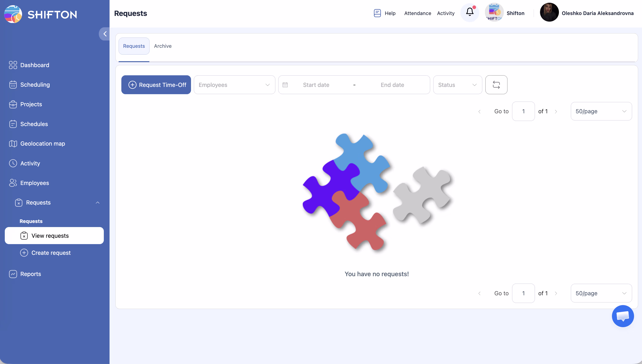642x364 pixels.
Task: Select the Requests tab
Action: tap(134, 46)
